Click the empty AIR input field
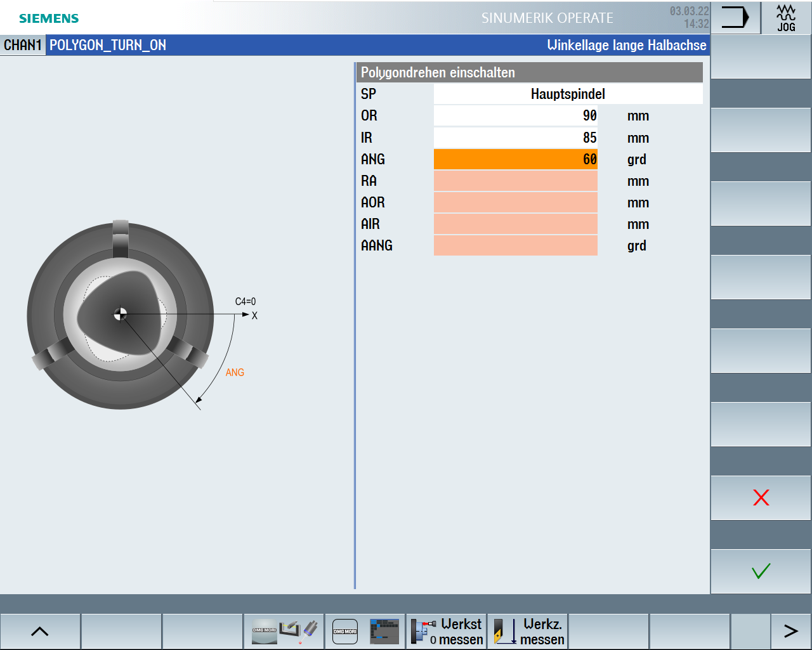 tap(516, 224)
